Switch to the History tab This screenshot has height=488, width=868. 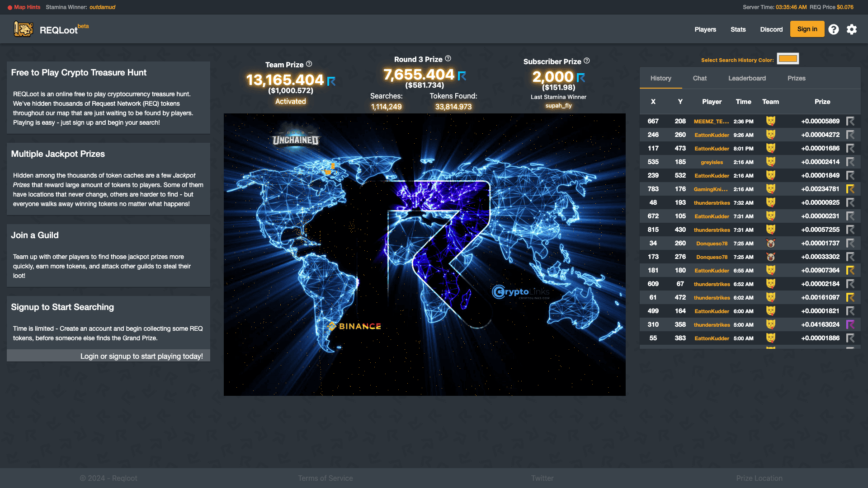tap(660, 78)
